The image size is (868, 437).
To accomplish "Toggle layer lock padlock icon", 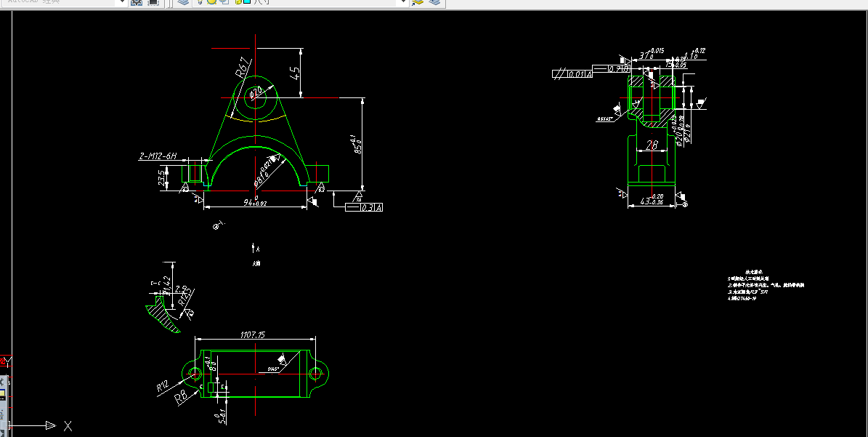I will click(x=238, y=2).
